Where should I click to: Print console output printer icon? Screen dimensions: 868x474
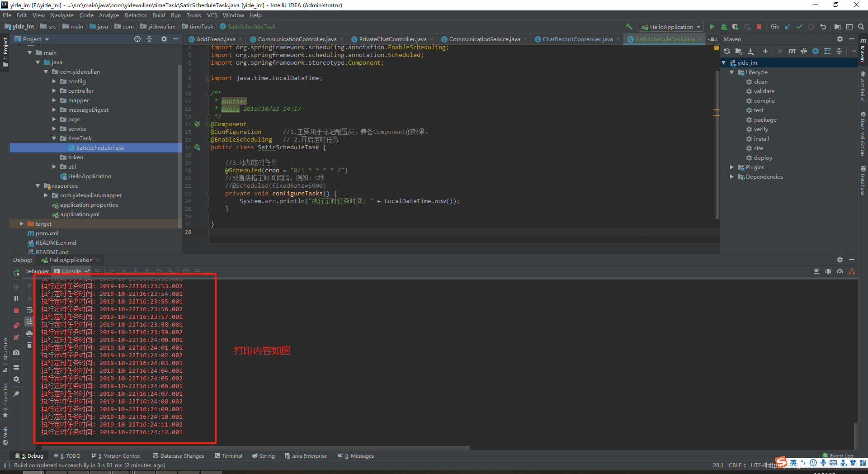click(29, 333)
